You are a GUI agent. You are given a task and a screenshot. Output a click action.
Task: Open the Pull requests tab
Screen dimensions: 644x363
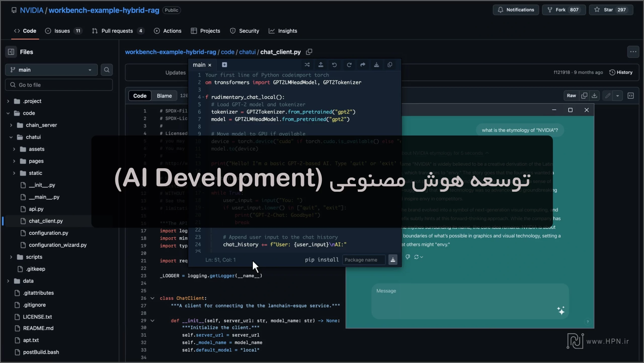click(118, 31)
